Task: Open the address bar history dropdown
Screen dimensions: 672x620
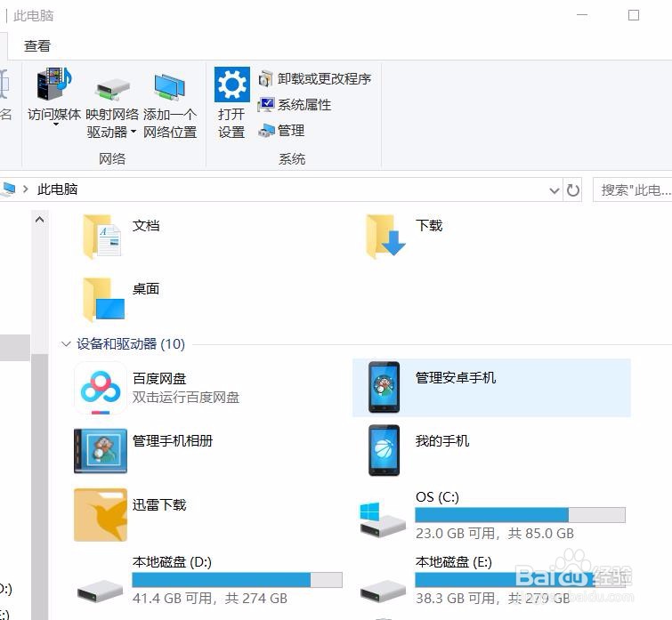Action: 555,190
